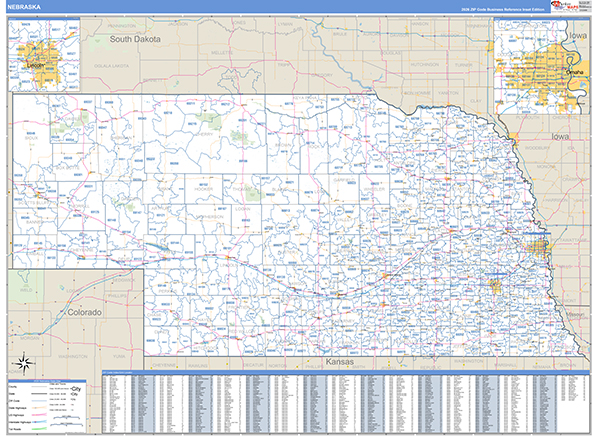Click the largest City population legend sample
Viewport: 600px width, 436px height.
coord(76,389)
